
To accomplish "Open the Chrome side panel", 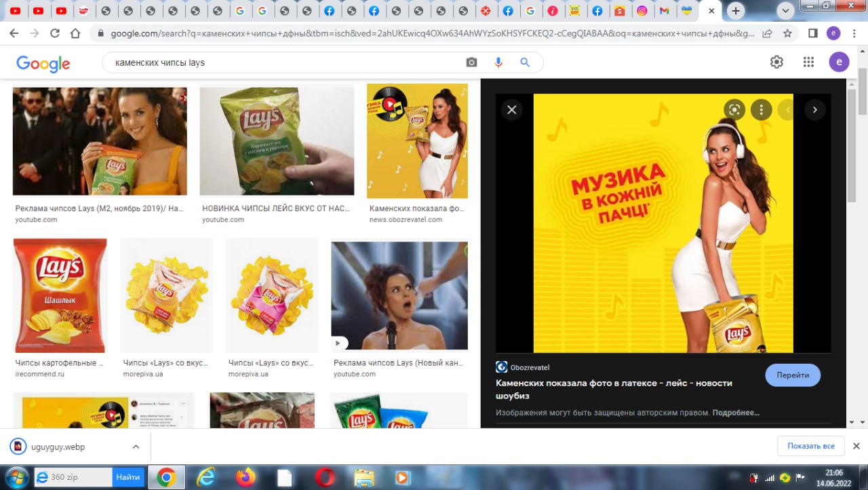I will tap(813, 33).
